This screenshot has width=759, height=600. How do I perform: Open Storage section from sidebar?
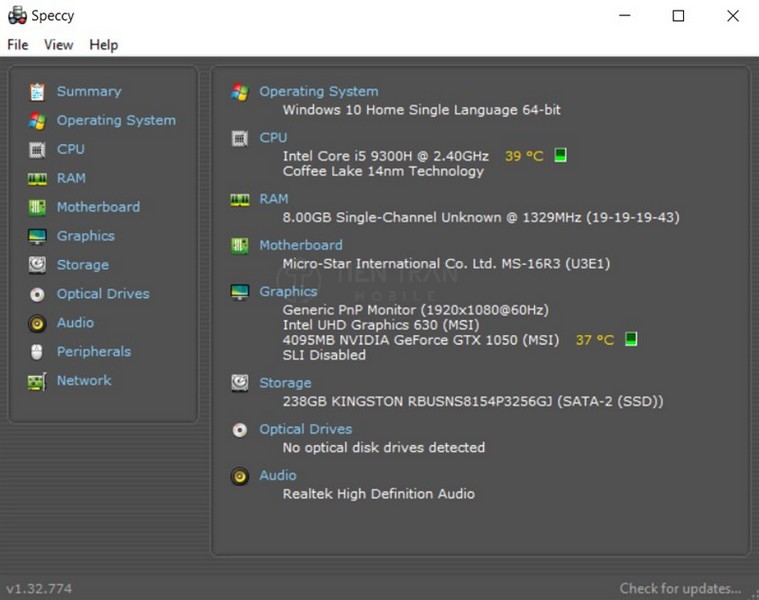83,265
